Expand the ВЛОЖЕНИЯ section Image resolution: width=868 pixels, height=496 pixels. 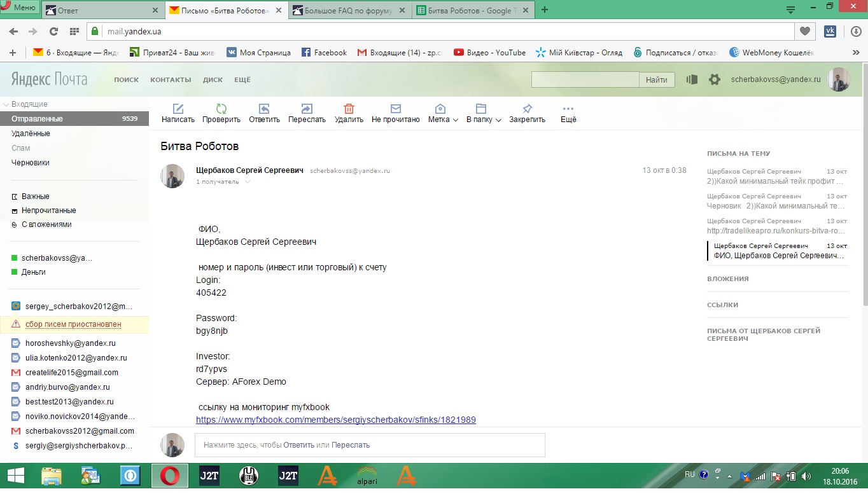tap(728, 279)
